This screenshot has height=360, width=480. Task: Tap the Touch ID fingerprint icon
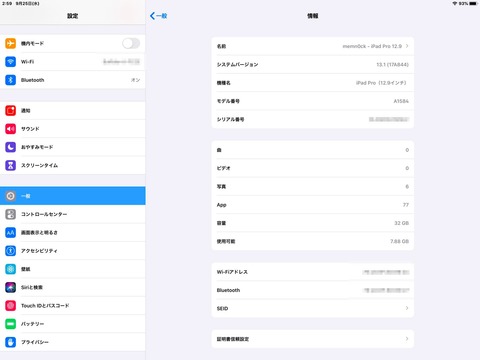(x=10, y=306)
